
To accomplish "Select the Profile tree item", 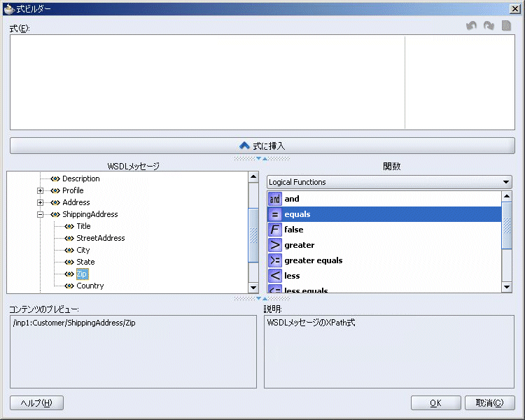I will click(x=73, y=190).
